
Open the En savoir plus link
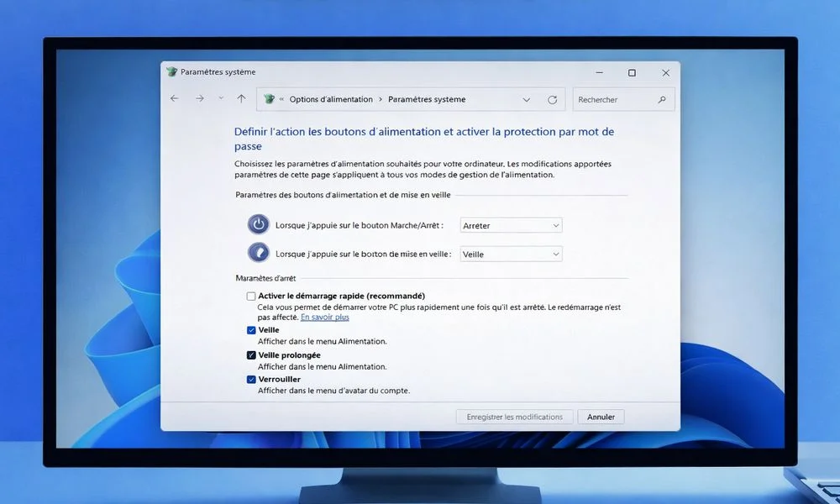pyautogui.click(x=324, y=318)
